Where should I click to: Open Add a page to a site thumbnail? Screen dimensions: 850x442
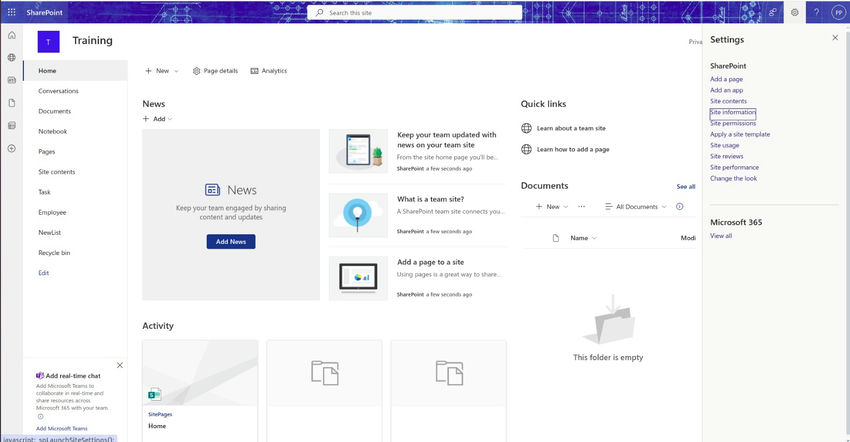358,278
